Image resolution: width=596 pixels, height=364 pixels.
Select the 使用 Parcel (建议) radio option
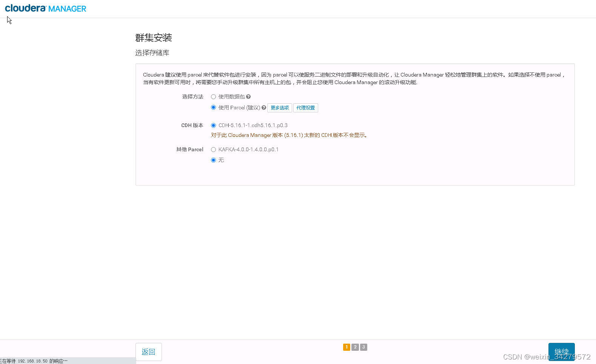click(x=213, y=108)
